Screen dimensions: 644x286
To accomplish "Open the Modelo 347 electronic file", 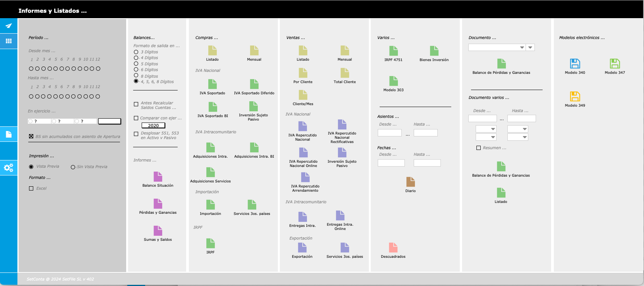I will tap(615, 64).
